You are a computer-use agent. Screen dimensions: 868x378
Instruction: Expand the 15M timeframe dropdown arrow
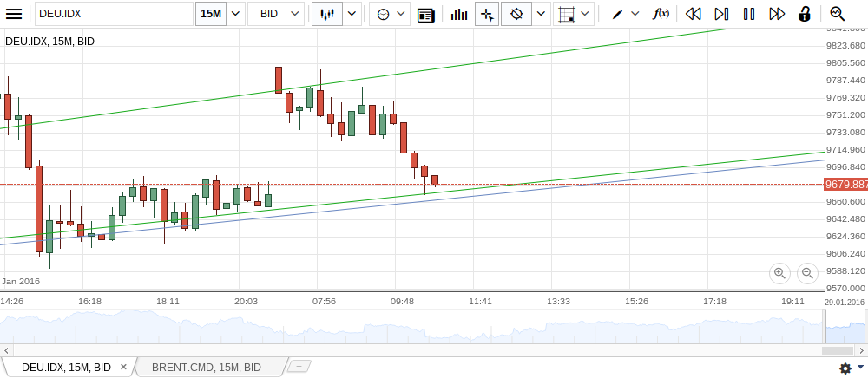[234, 14]
